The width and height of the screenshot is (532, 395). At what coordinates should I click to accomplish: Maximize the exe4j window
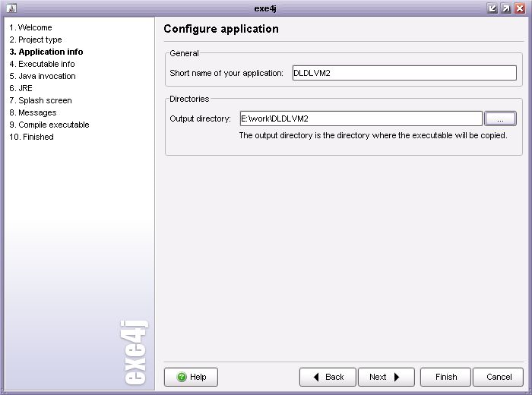pyautogui.click(x=506, y=8)
